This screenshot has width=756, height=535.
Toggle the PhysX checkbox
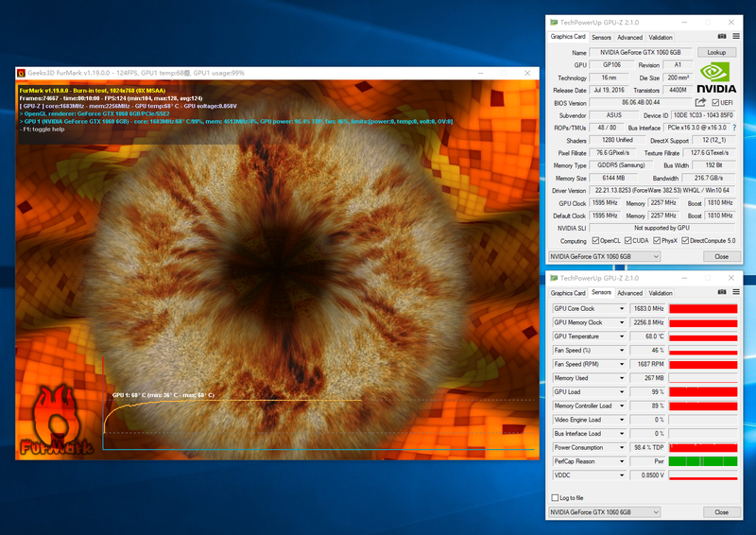tap(657, 241)
